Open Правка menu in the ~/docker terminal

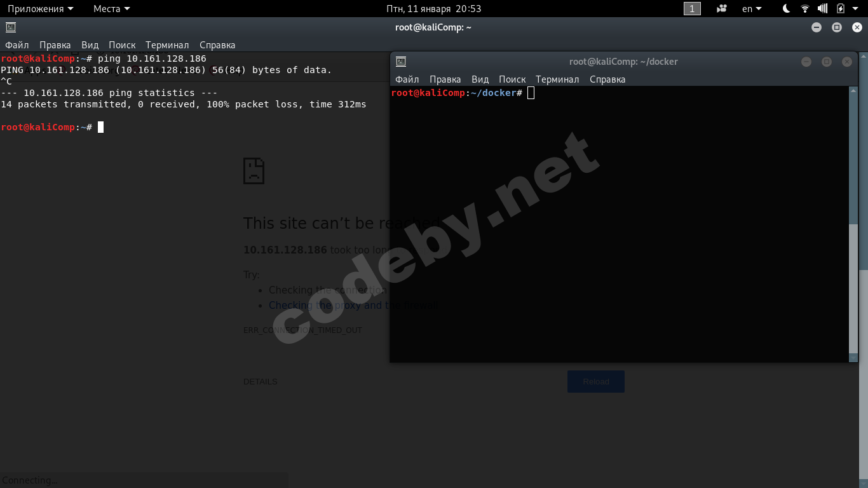tap(445, 79)
